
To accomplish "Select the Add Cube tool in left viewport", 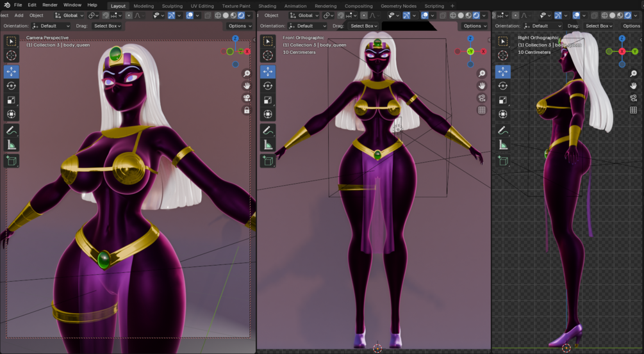I will point(11,161).
